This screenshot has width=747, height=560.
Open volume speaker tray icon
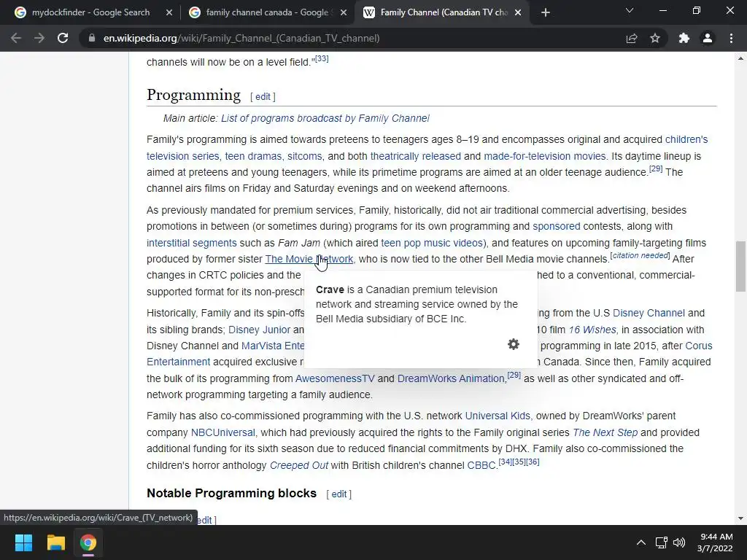pyautogui.click(x=679, y=542)
